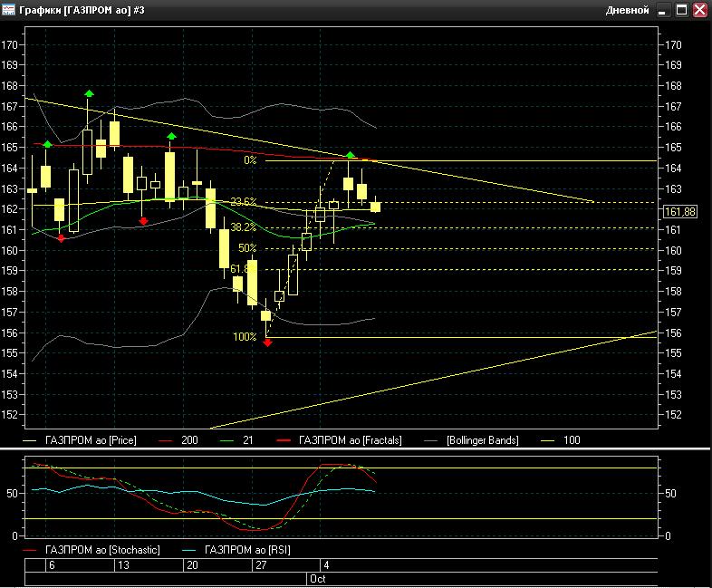Click the date label 6 on time axis
Image resolution: width=712 pixels, height=588 pixels.
click(52, 565)
